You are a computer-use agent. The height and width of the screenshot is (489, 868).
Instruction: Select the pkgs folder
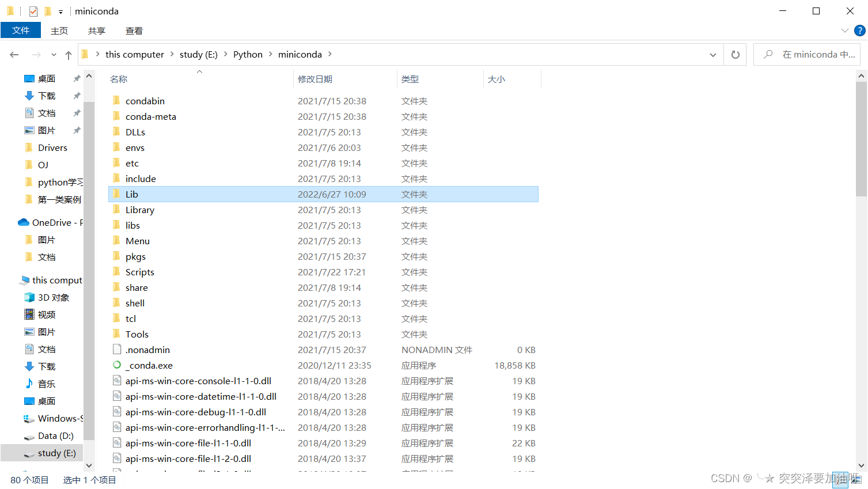[x=135, y=257]
